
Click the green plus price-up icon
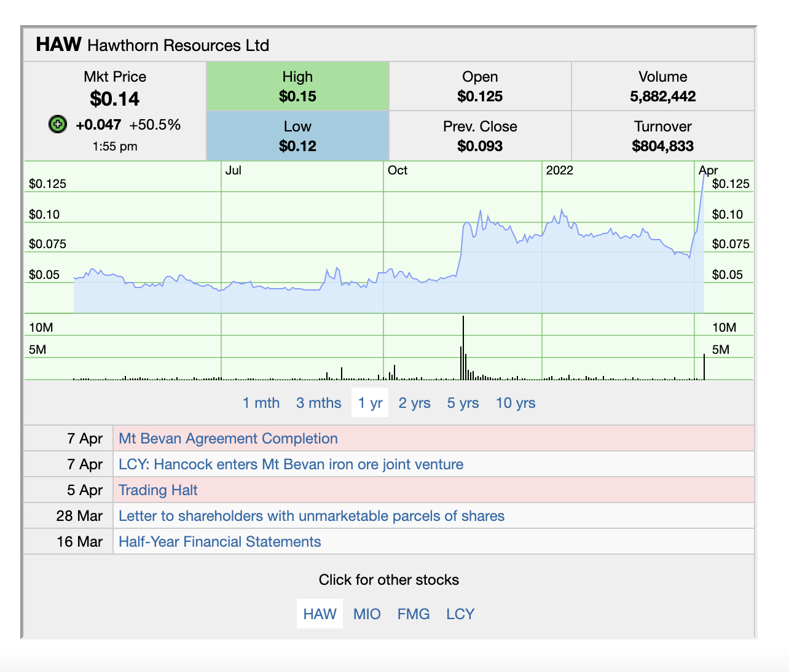pyautogui.click(x=57, y=125)
